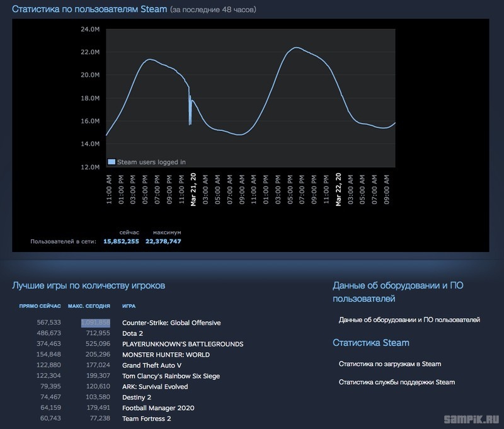Viewport: 504px width, 429px height.
Task: Click the МАКС. СЕГОДНЯ column header
Action: pos(89,306)
